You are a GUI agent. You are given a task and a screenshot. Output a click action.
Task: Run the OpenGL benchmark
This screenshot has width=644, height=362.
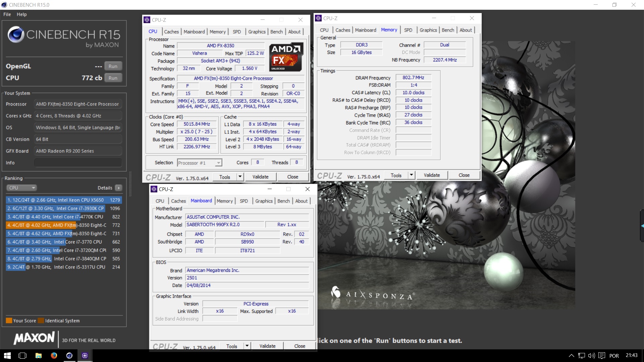click(x=113, y=66)
